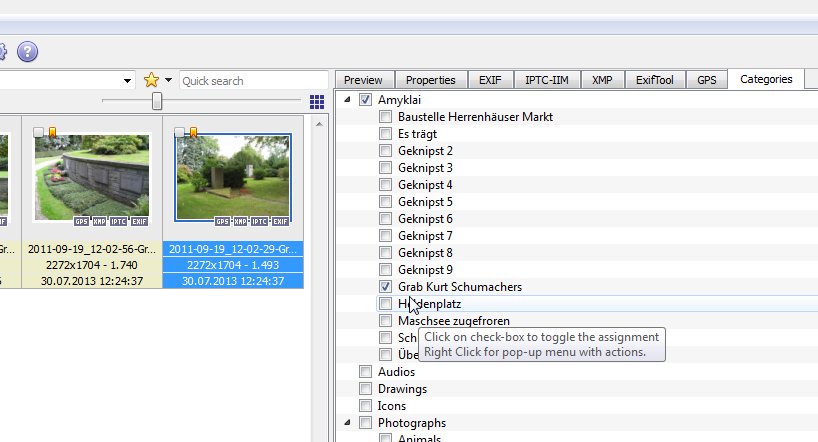Viewport: 818px width, 442px height.
Task: Check the Baustelle Herrenhäuser Markt category
Action: tap(385, 117)
